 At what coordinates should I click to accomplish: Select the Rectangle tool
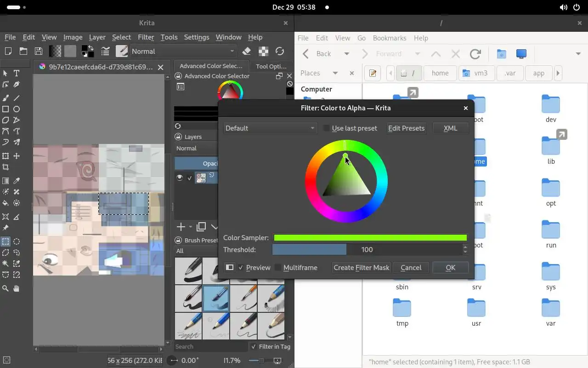pos(6,109)
